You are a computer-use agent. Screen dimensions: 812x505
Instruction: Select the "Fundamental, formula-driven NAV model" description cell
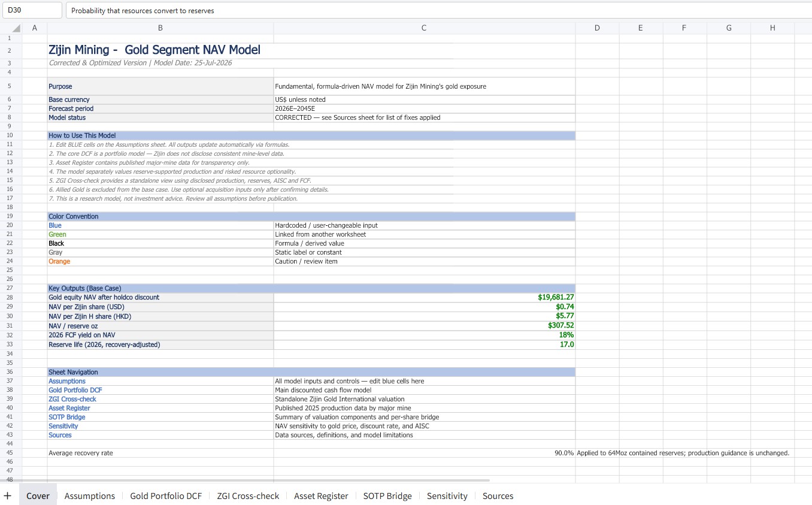424,86
